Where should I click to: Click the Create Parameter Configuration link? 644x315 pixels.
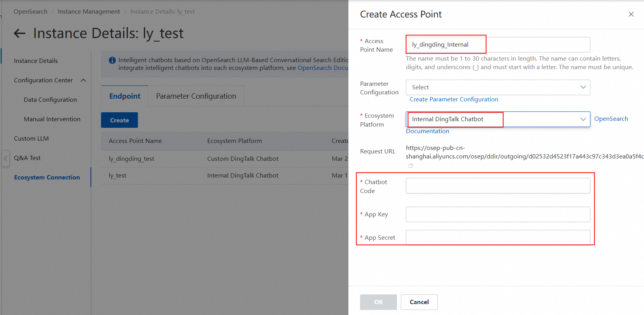click(x=454, y=99)
